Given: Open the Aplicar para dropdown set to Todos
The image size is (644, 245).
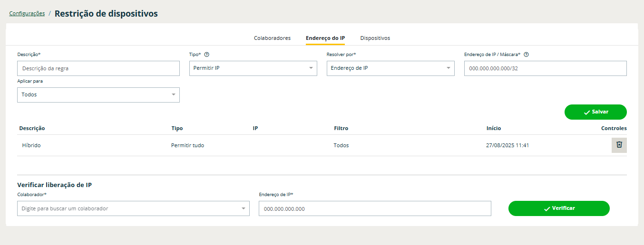Looking at the screenshot, I should click(x=98, y=95).
